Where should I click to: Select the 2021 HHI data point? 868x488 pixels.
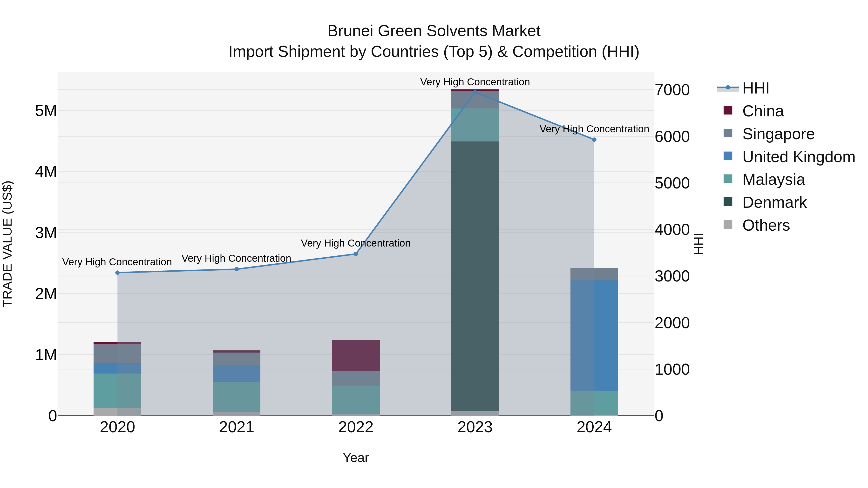(x=237, y=269)
